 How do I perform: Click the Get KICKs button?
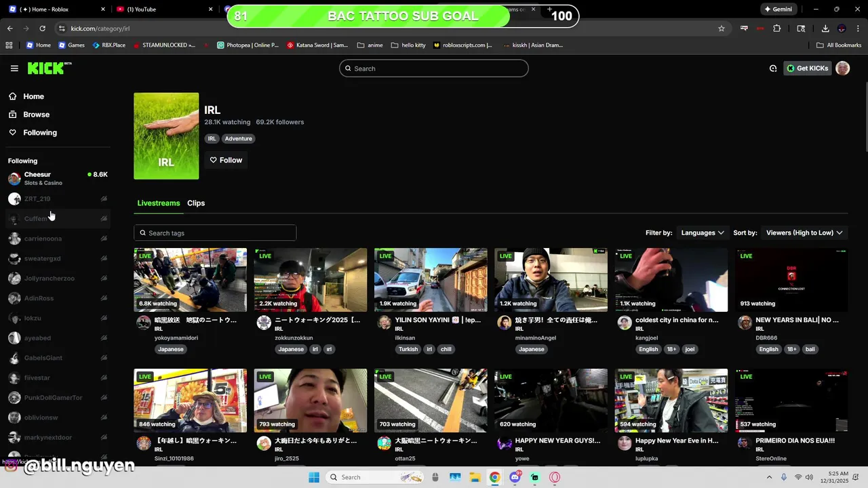pos(807,68)
